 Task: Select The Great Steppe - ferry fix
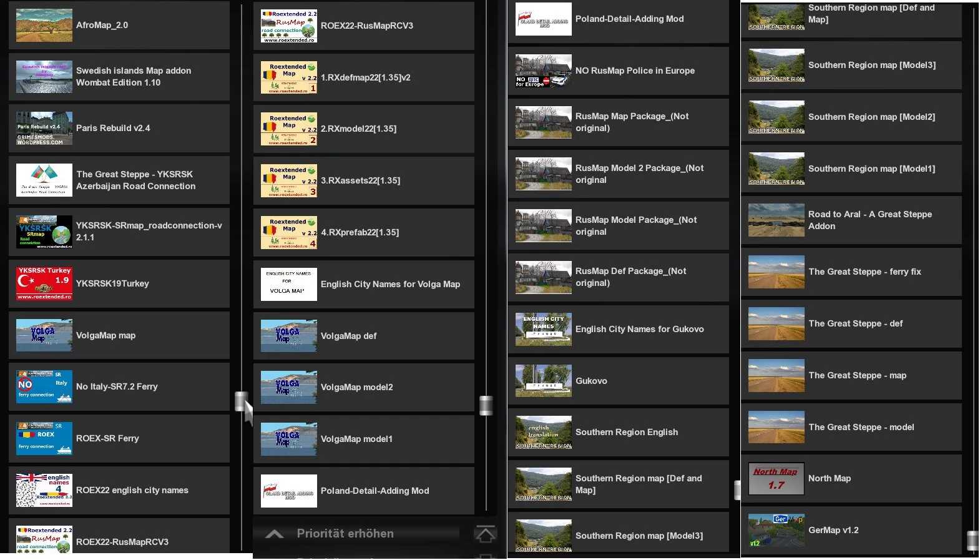851,272
